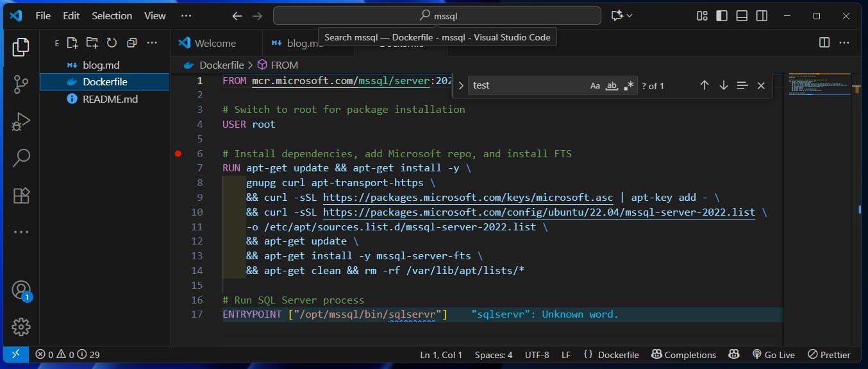The width and height of the screenshot is (868, 369).
Task: Toggle the primary side bar
Action: pyautogui.click(x=722, y=15)
